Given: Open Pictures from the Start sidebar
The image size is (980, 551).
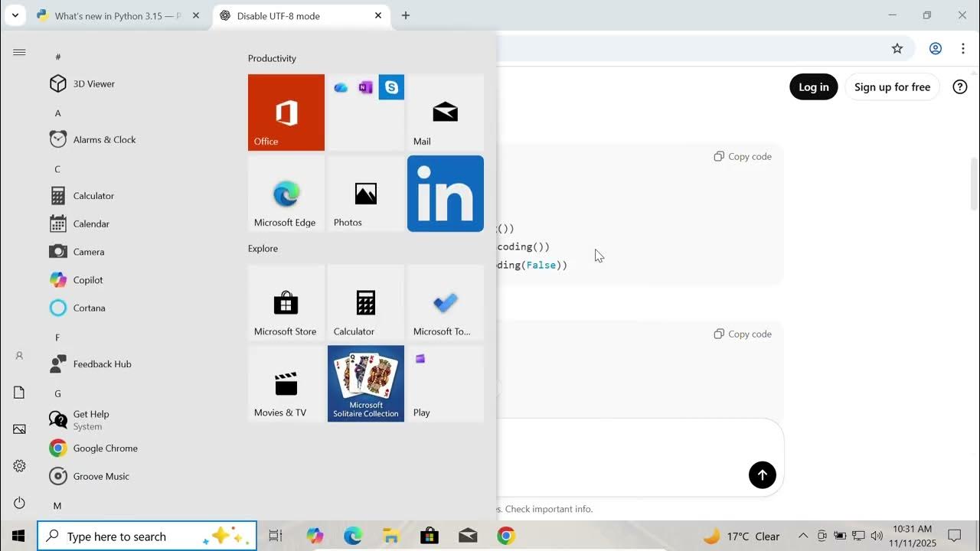Looking at the screenshot, I should point(20,429).
